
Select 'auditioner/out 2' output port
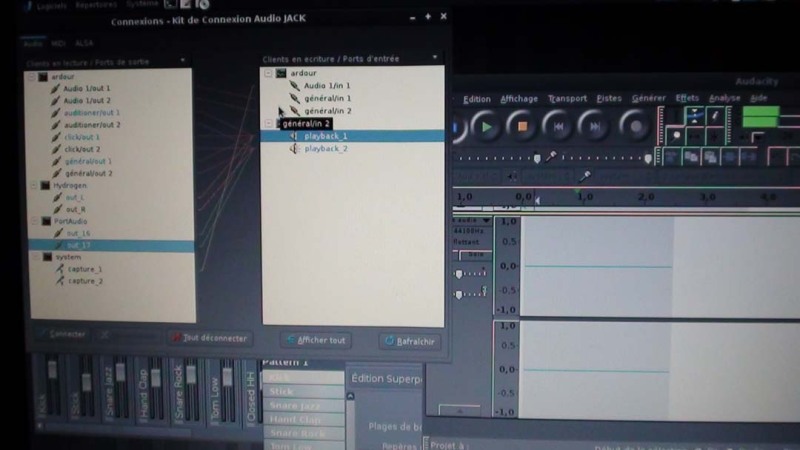coord(92,124)
